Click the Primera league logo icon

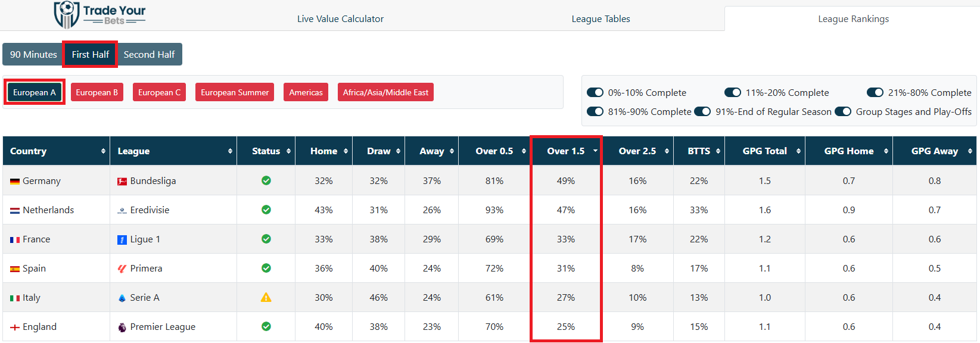122,269
